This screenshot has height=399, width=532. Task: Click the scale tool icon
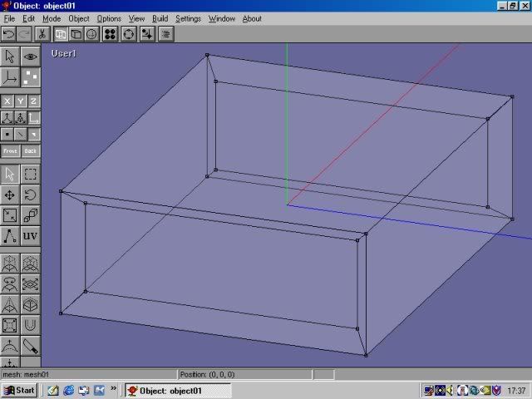[10, 216]
